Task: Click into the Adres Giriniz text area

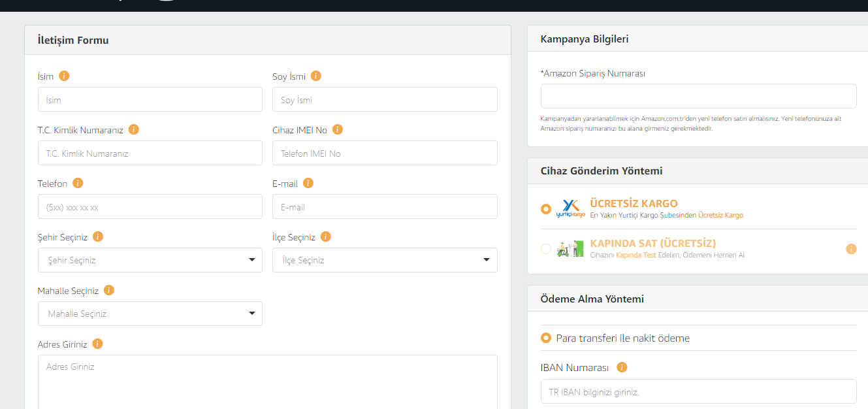Action: tap(268, 382)
